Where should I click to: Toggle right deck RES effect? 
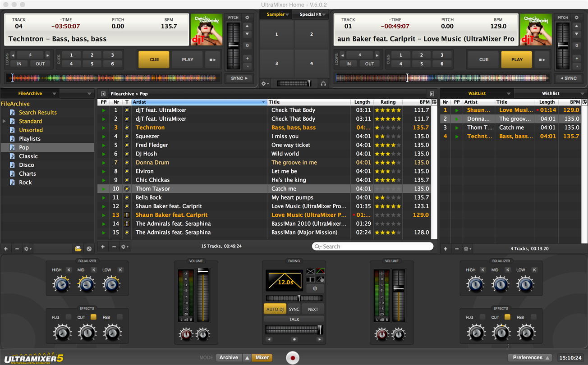(533, 317)
